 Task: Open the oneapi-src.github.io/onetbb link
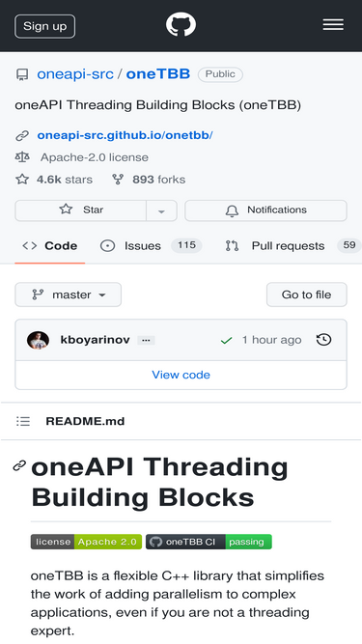point(125,135)
